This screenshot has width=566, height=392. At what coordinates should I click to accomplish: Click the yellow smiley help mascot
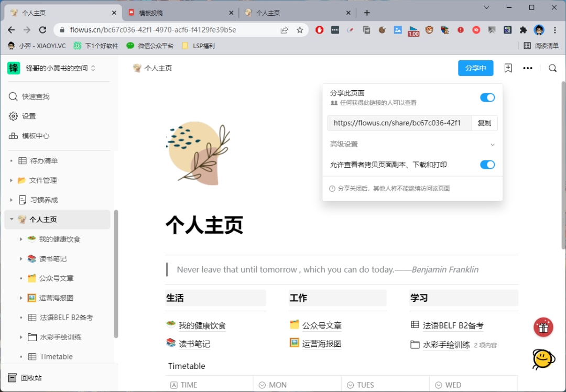click(543, 359)
